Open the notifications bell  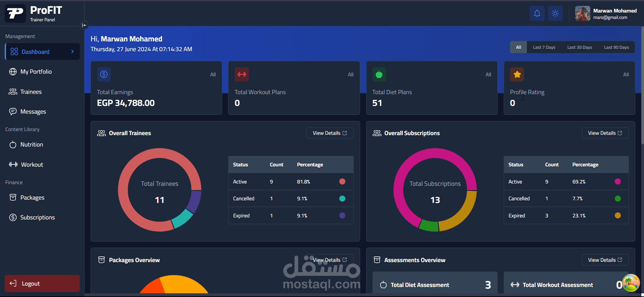[537, 13]
